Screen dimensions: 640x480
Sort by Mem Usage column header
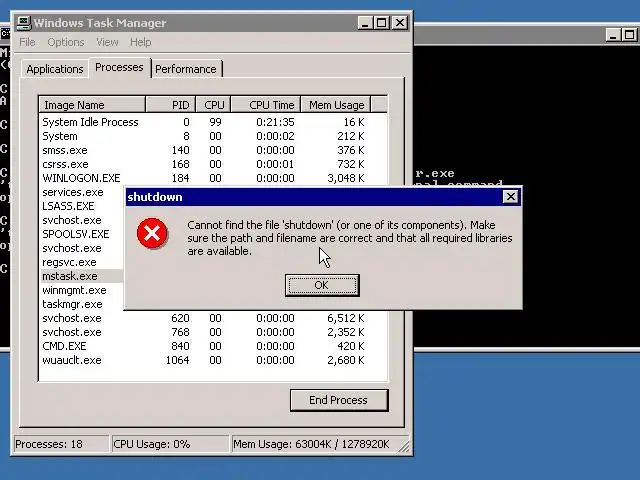tap(336, 105)
